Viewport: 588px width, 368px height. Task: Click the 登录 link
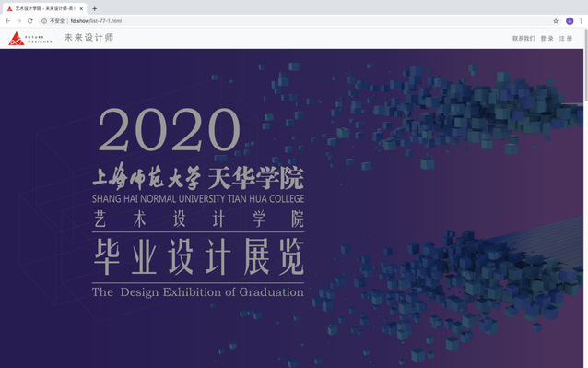(547, 38)
